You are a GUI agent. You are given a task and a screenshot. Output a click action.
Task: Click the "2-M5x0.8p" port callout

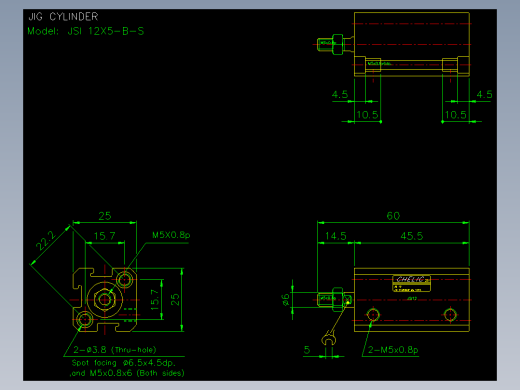click(393, 350)
